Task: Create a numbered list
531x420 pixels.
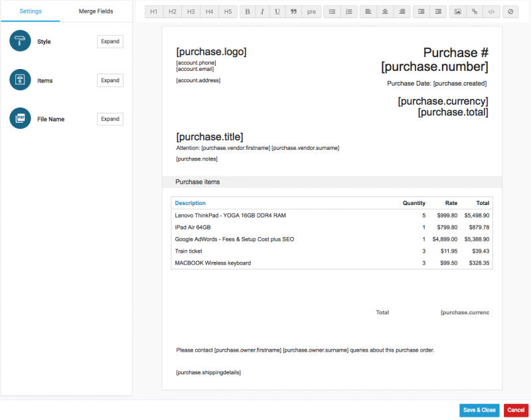Action: click(x=349, y=12)
